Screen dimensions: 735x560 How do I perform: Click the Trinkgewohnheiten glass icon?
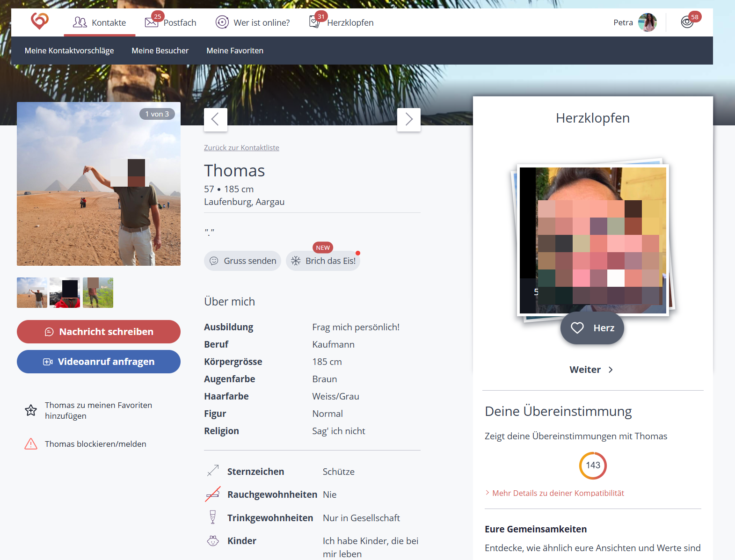(213, 517)
